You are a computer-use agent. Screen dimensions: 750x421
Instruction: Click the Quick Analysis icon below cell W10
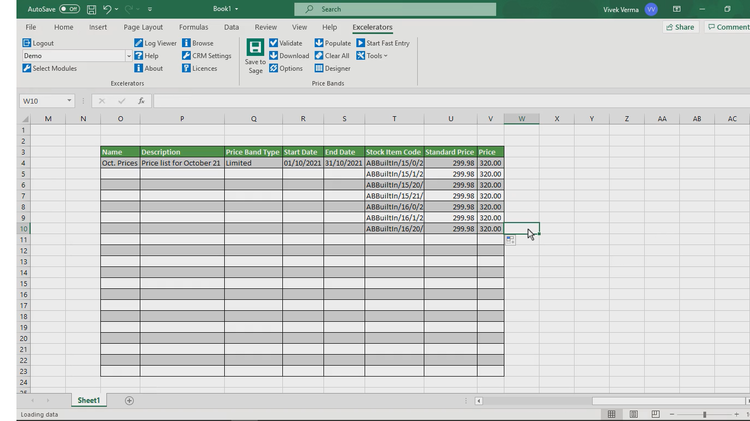click(510, 240)
